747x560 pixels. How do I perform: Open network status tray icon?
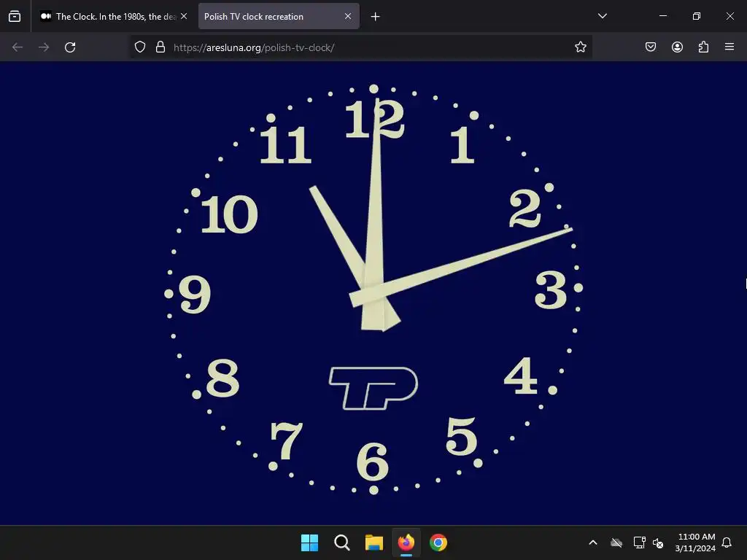[x=639, y=542]
